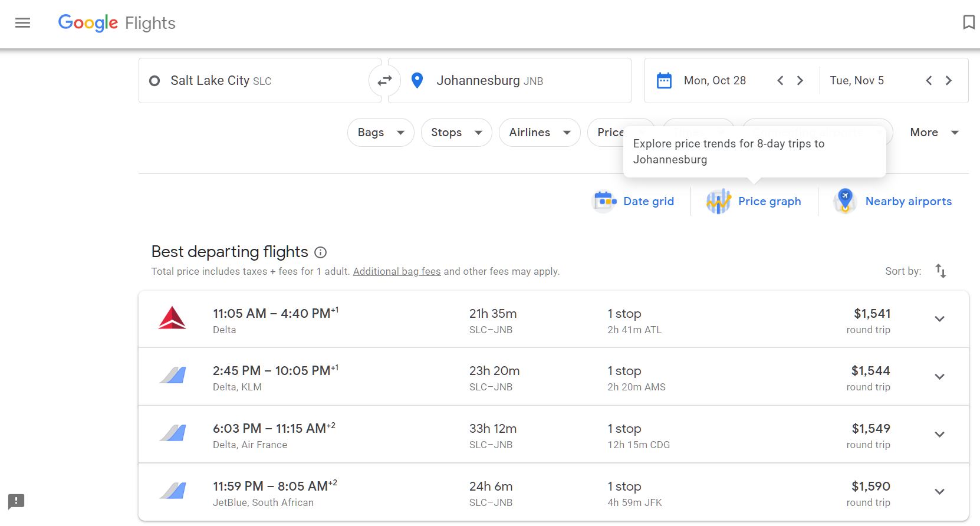
Task: Edit the Salt Lake City origin field
Action: coord(259,81)
